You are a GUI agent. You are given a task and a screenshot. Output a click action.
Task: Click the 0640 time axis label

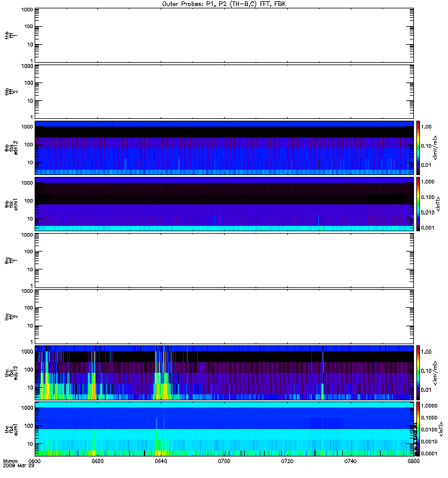coord(161,461)
